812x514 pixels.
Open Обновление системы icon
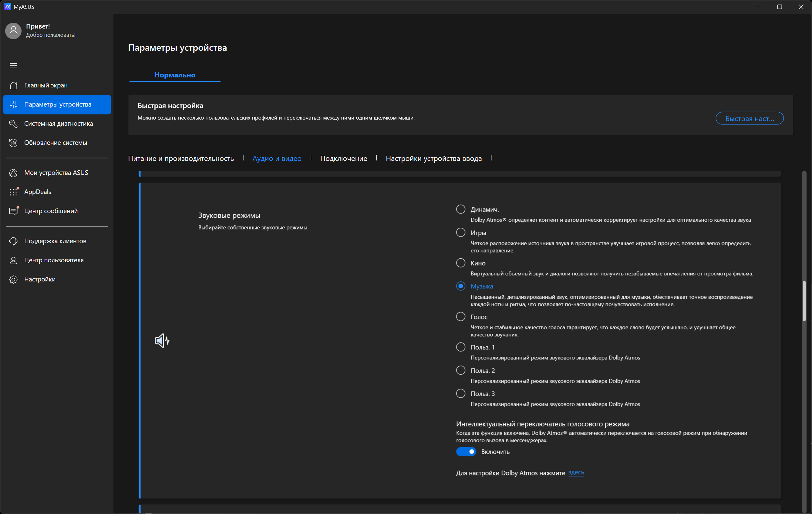click(x=13, y=143)
